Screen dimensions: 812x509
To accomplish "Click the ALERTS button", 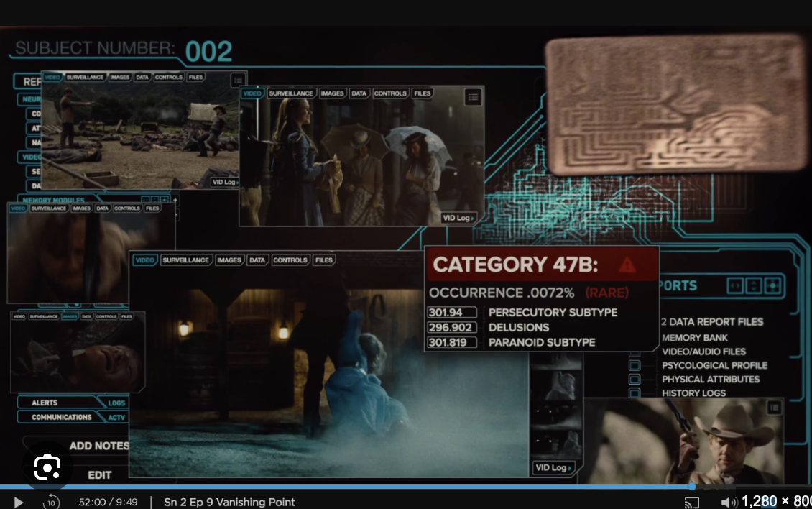I will click(57, 403).
